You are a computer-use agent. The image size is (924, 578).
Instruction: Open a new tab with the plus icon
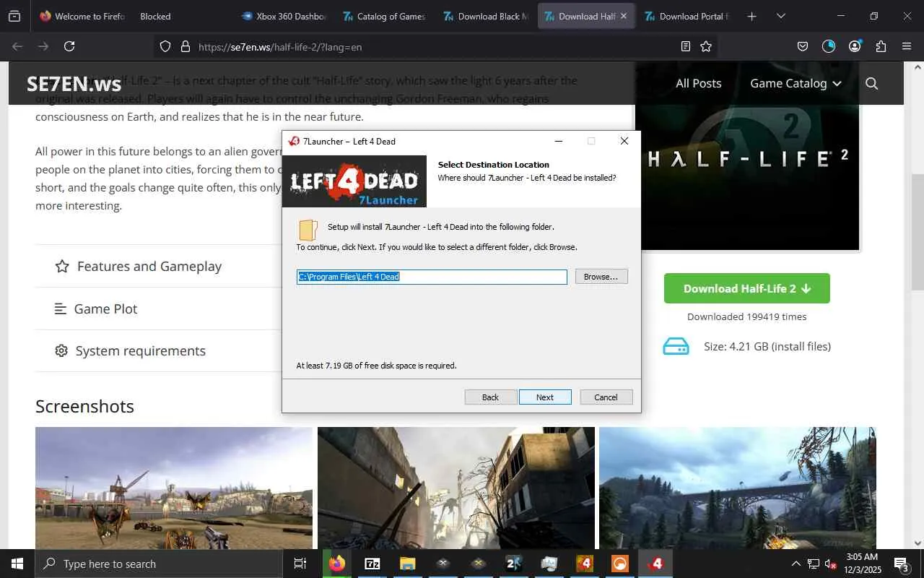(751, 16)
